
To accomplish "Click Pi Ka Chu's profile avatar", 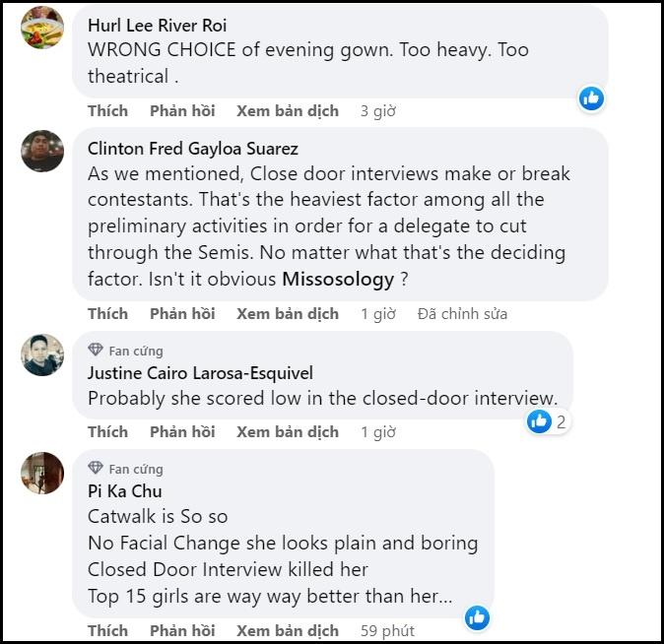I will tap(42, 473).
